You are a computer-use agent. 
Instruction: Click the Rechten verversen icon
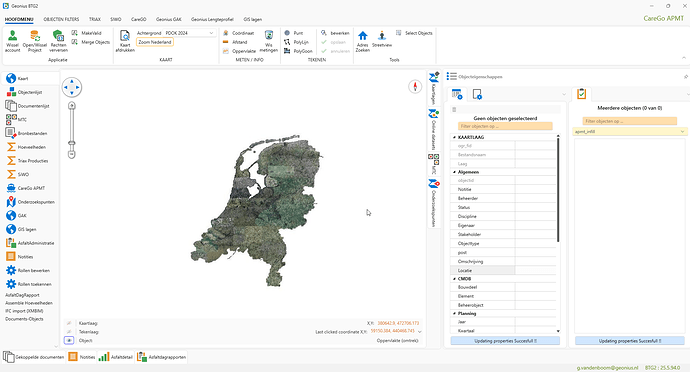(x=58, y=36)
